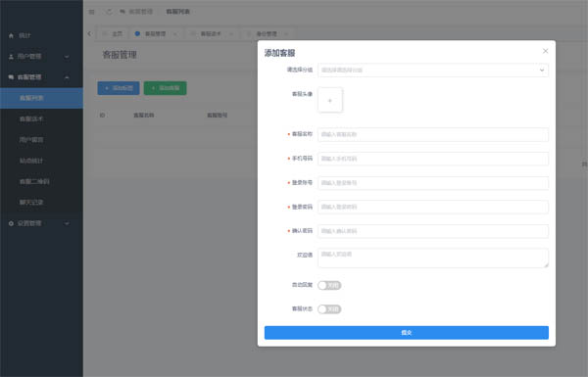Close the 客服话术 tab
Viewport: 588px width, 377px height.
(x=231, y=33)
